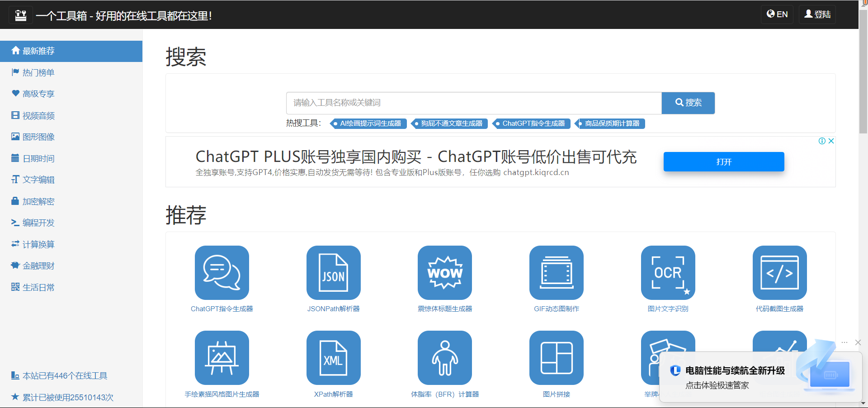
Task: Open the JSONPath解析器 tool icon
Action: (334, 273)
